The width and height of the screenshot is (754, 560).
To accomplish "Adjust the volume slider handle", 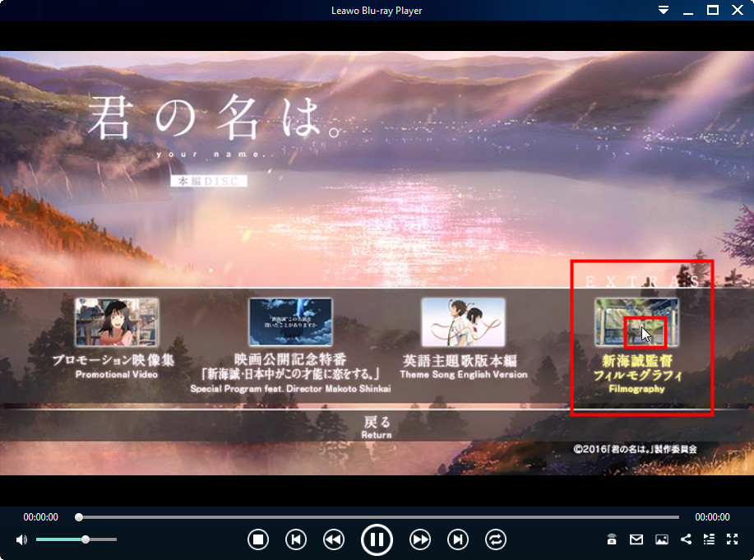I will pos(86,539).
